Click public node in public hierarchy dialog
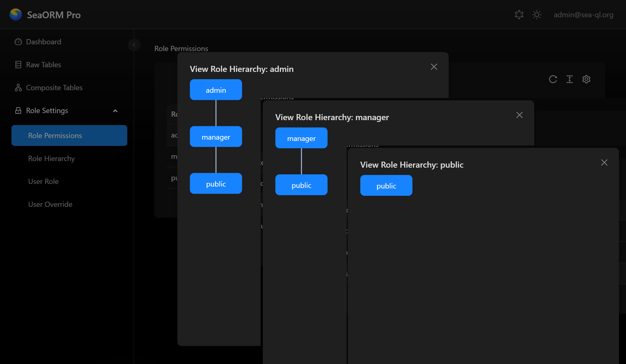This screenshot has width=626, height=364. pyautogui.click(x=386, y=186)
